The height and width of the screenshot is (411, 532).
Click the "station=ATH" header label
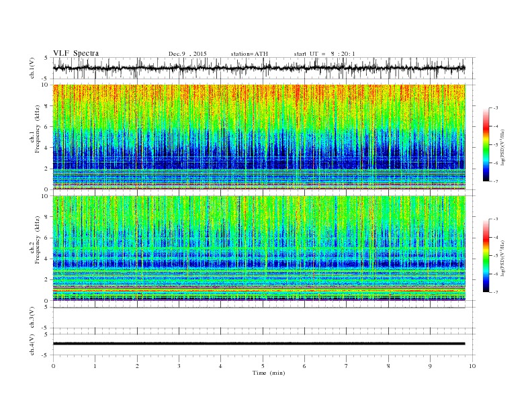point(249,54)
